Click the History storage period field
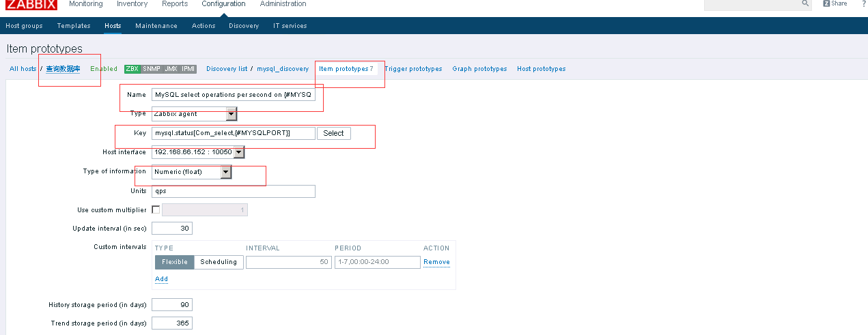The image size is (868, 335). pos(172,304)
